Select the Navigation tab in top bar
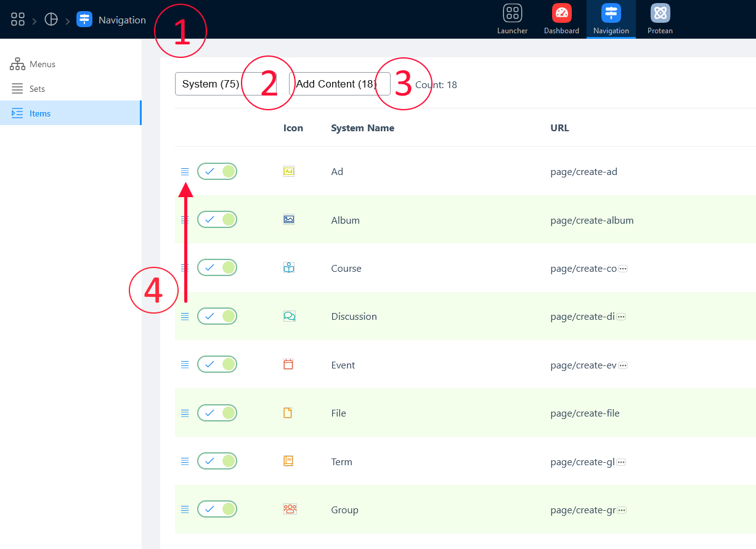Viewport: 756px width, 549px height. pos(611,18)
